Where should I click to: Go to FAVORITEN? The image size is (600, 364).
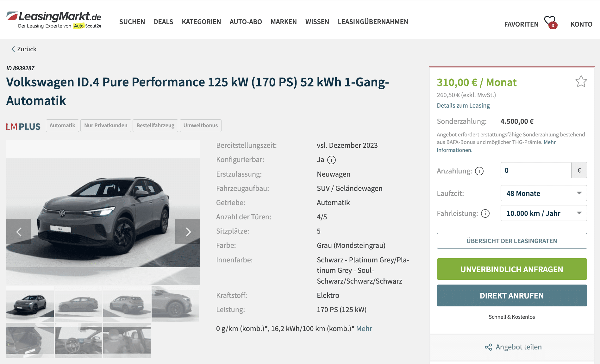[521, 24]
